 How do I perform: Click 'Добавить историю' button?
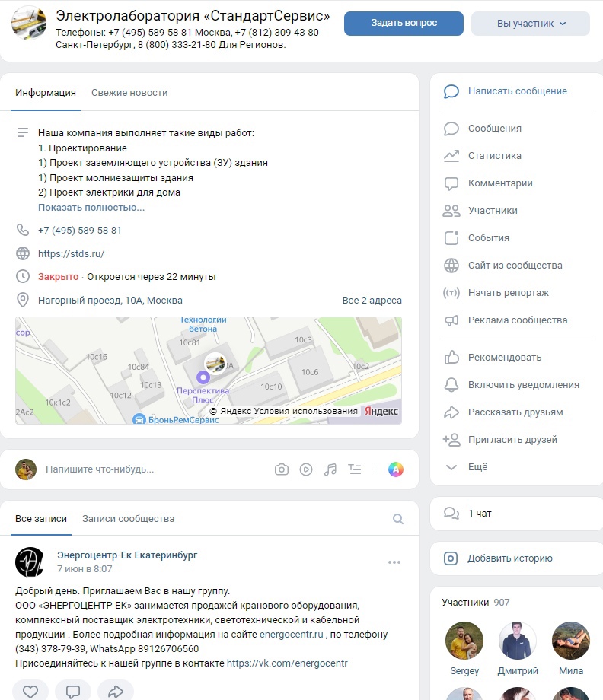pyautogui.click(x=516, y=558)
